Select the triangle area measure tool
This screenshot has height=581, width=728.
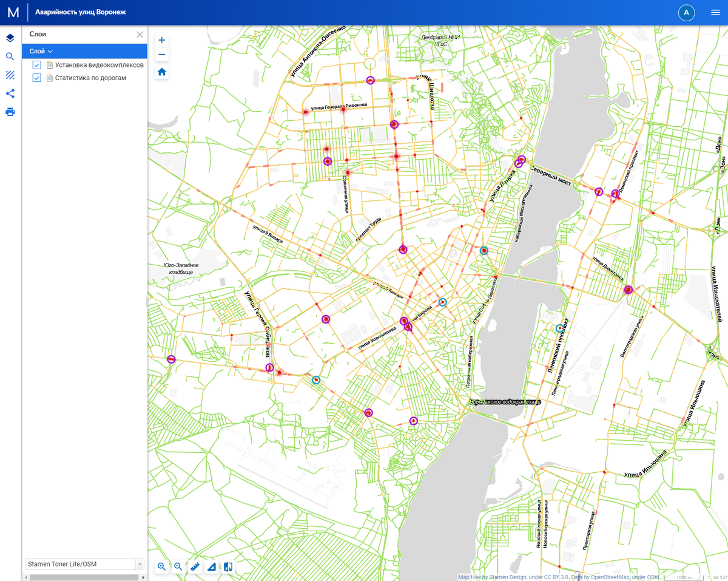(x=212, y=566)
